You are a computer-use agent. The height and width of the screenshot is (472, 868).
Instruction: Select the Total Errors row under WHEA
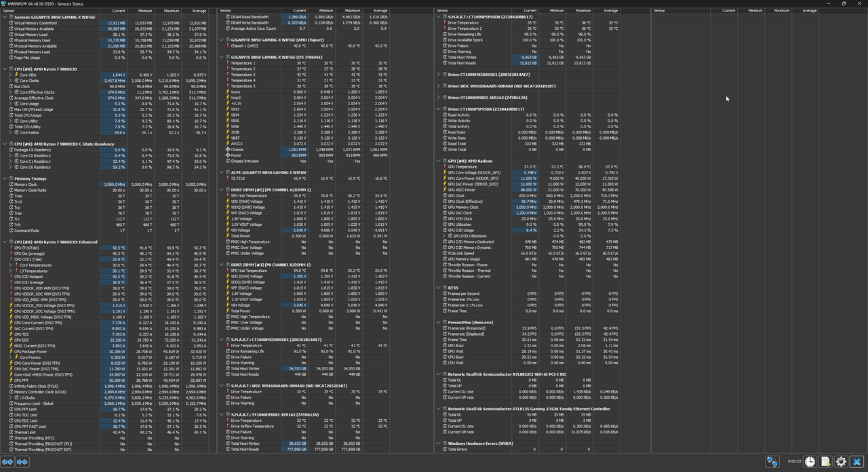pos(528,449)
